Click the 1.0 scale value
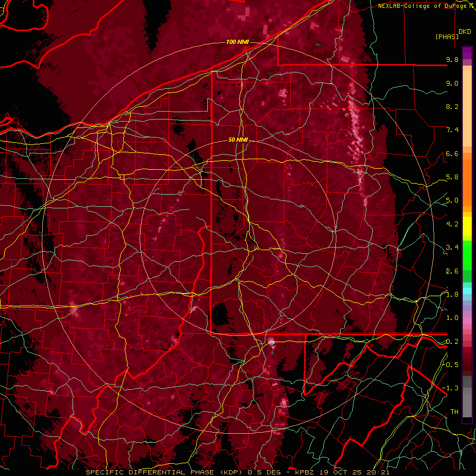Screen dimensions: 476x476 [452, 318]
